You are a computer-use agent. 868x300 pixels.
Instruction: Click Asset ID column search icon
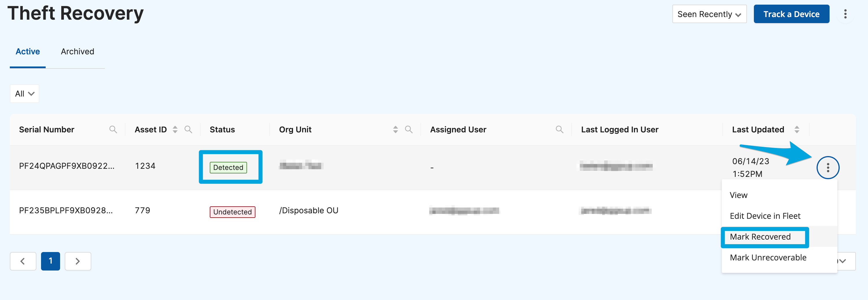188,129
